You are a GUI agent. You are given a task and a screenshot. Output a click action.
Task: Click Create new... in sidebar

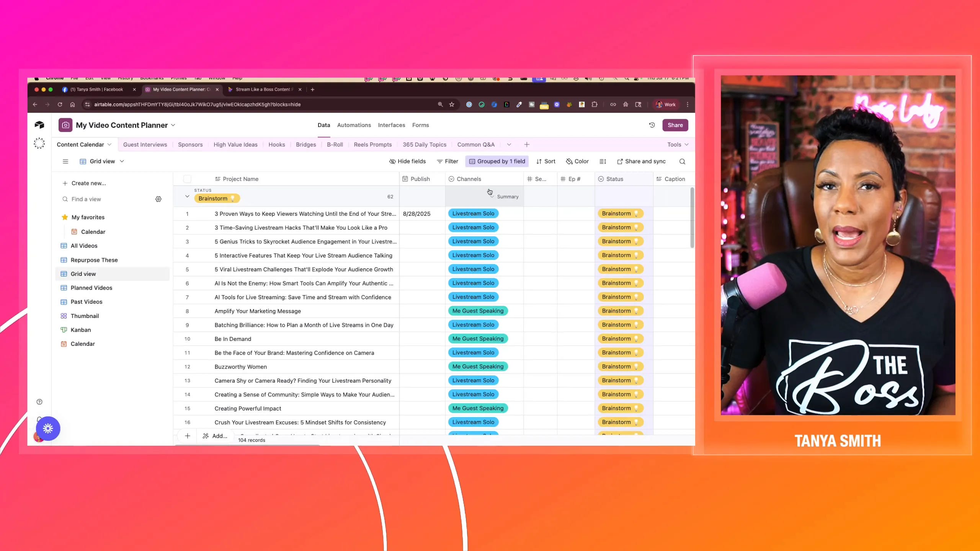point(84,183)
